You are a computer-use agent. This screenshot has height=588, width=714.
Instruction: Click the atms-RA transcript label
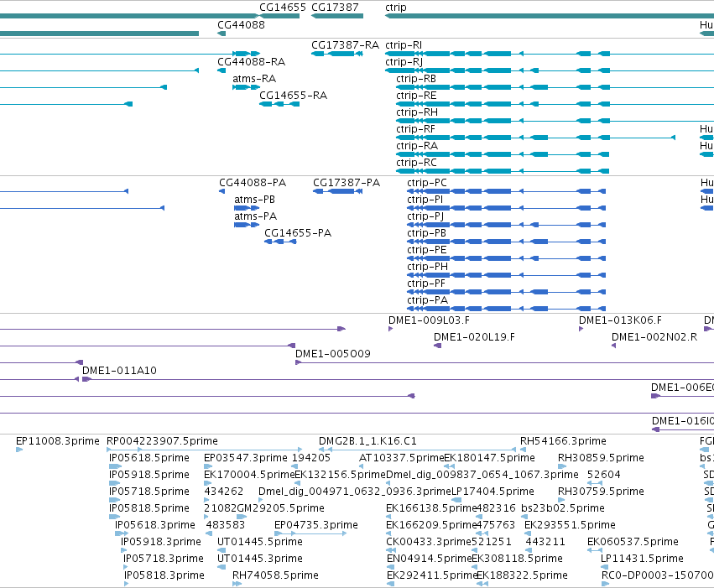pyautogui.click(x=254, y=79)
